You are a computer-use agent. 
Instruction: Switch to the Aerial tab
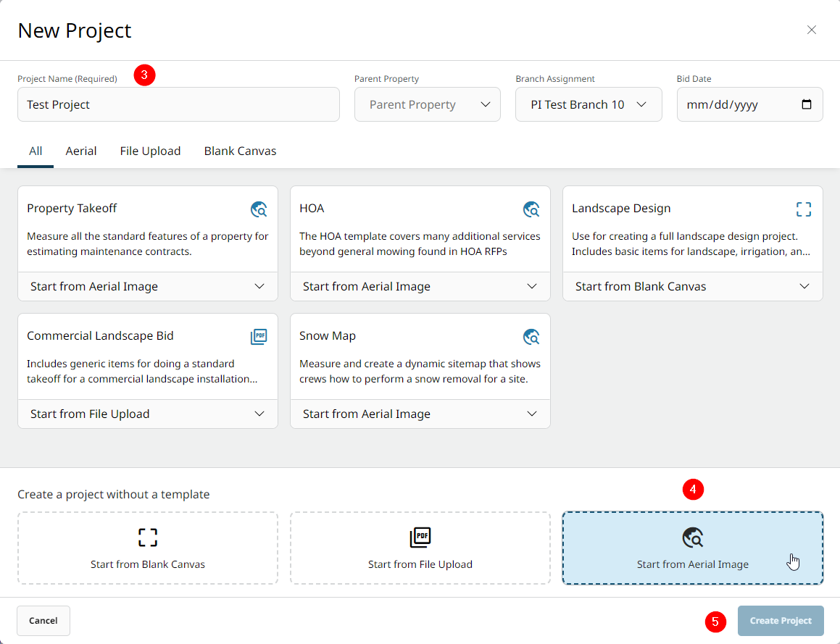tap(81, 151)
